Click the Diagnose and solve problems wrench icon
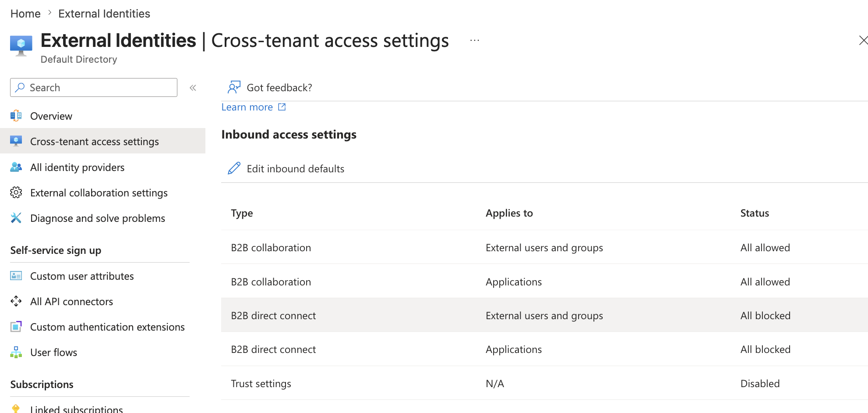Screen dimensions: 868x413 pos(16,218)
